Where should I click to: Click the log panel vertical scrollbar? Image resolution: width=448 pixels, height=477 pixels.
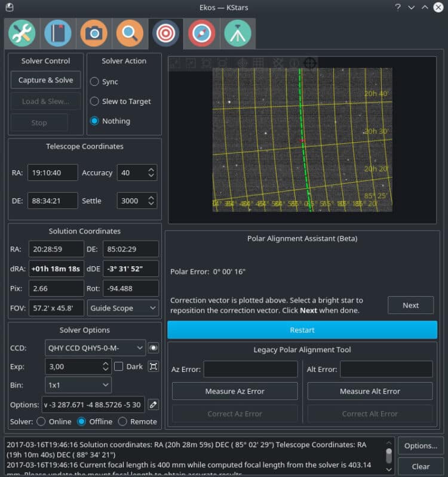coord(389,456)
